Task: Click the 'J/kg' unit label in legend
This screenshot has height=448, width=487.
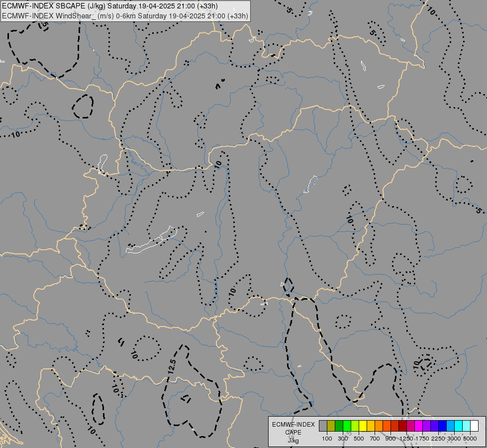Action: point(293,441)
